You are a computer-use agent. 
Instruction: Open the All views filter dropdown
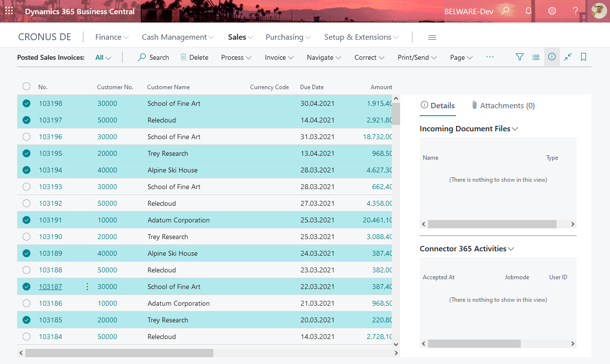click(103, 57)
